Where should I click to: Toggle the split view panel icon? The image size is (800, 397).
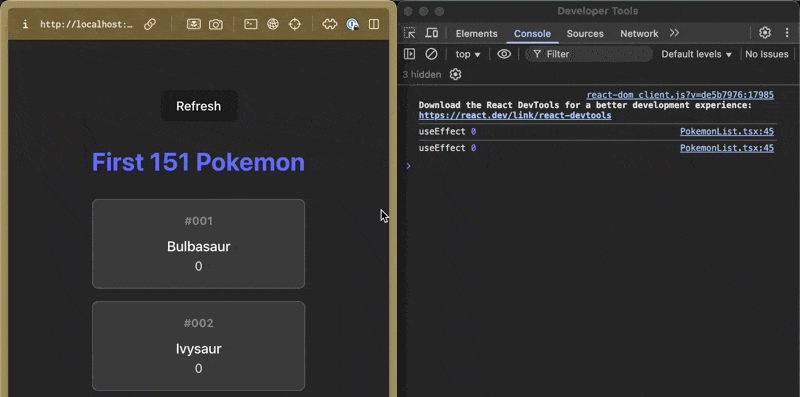tap(374, 24)
